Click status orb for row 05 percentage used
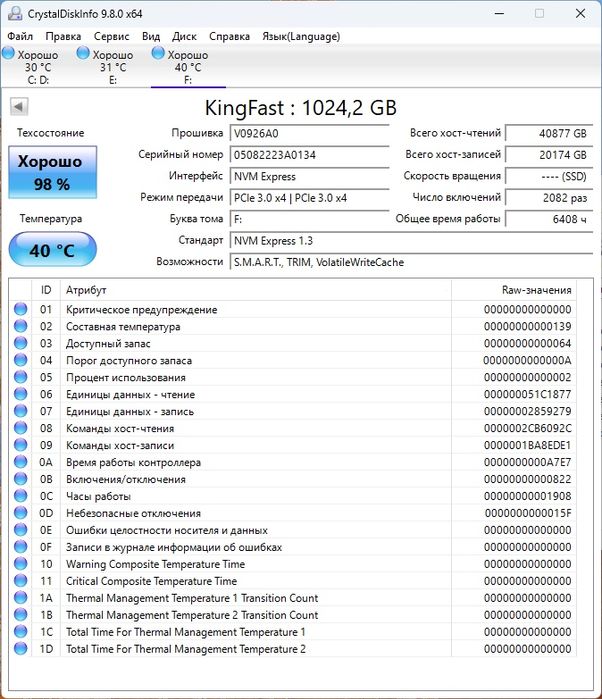This screenshot has width=602, height=699. (x=21, y=377)
